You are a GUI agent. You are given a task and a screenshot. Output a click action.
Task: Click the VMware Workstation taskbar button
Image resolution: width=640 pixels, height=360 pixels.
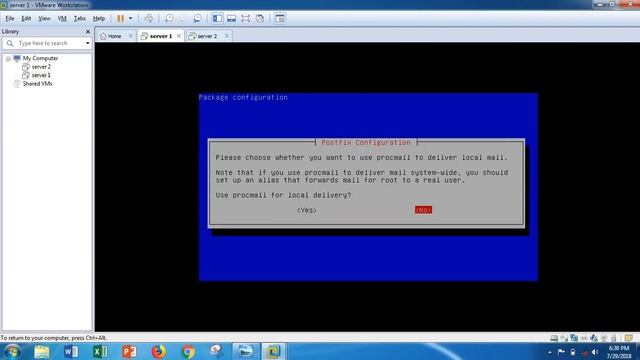pyautogui.click(x=273, y=351)
